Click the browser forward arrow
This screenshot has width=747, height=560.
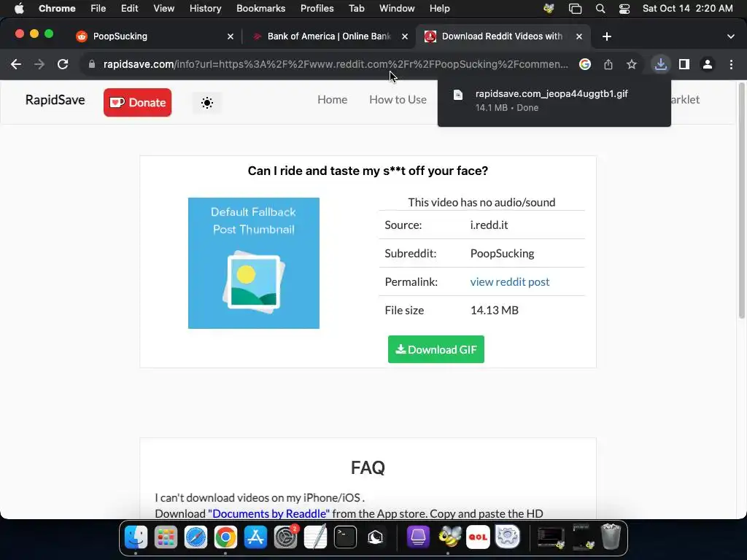click(x=39, y=64)
